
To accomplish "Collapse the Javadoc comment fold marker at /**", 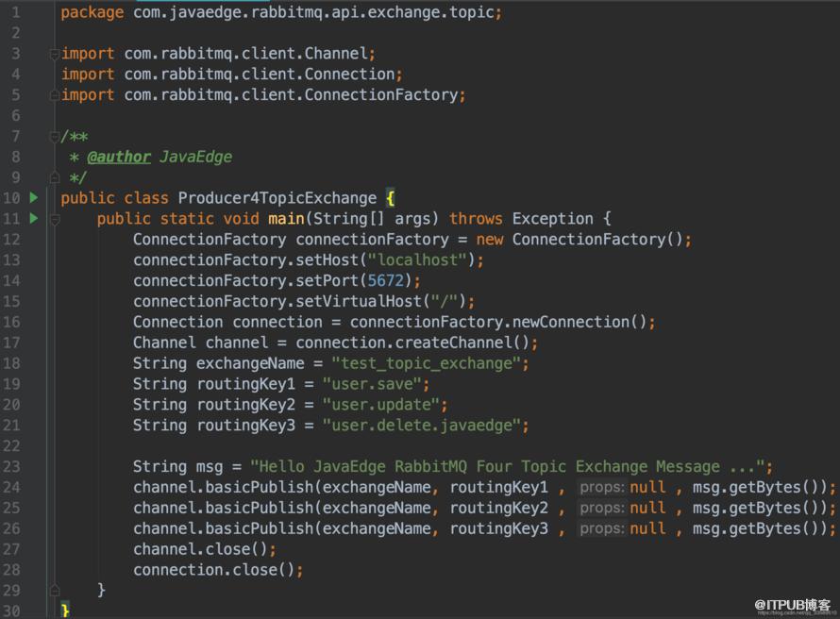I will tap(54, 137).
